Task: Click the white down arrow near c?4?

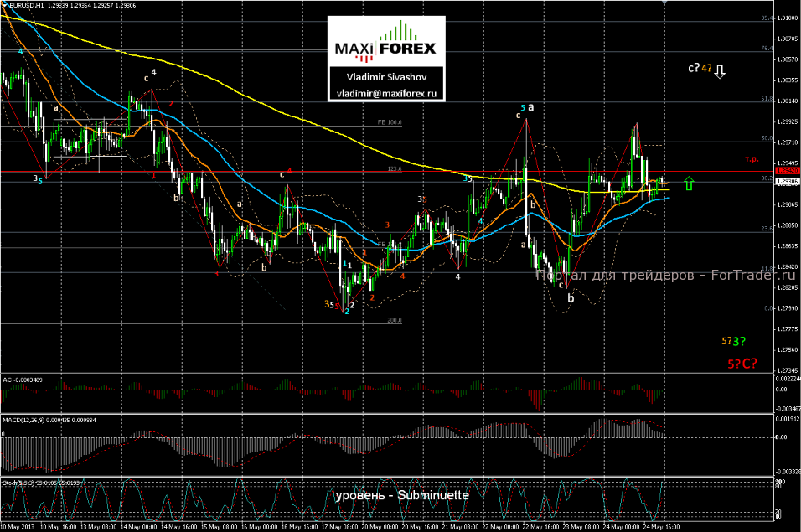Action: tap(719, 71)
